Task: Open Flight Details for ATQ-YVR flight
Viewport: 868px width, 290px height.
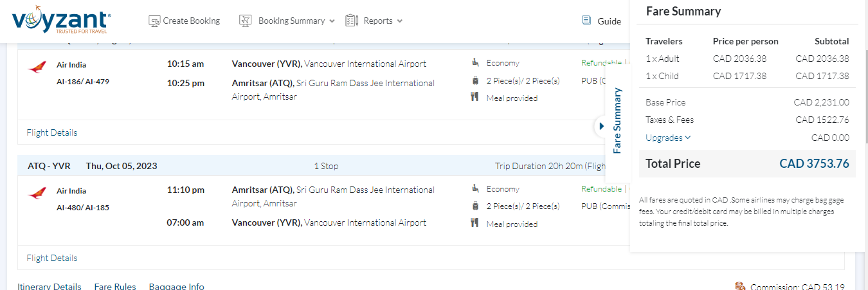Action: [51, 258]
